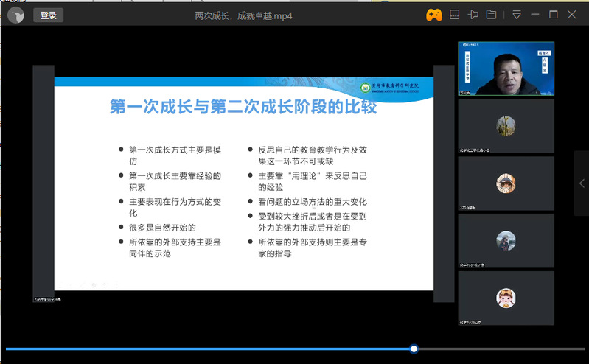
Task: Minimize the video player window
Action: coord(535,15)
